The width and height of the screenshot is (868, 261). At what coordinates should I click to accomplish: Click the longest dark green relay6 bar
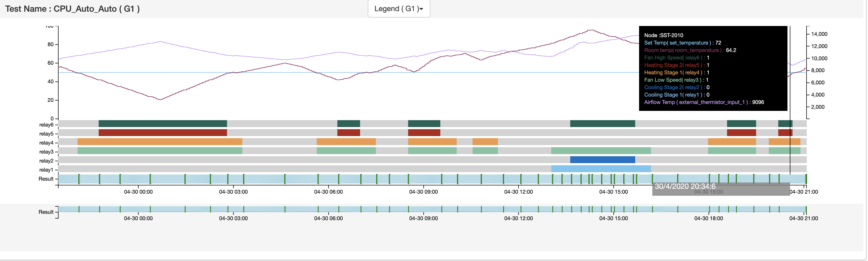click(x=162, y=124)
